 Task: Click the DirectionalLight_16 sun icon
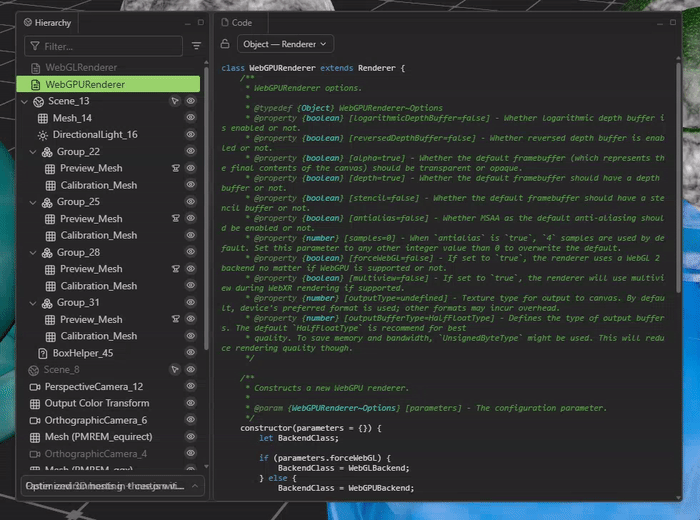42,135
